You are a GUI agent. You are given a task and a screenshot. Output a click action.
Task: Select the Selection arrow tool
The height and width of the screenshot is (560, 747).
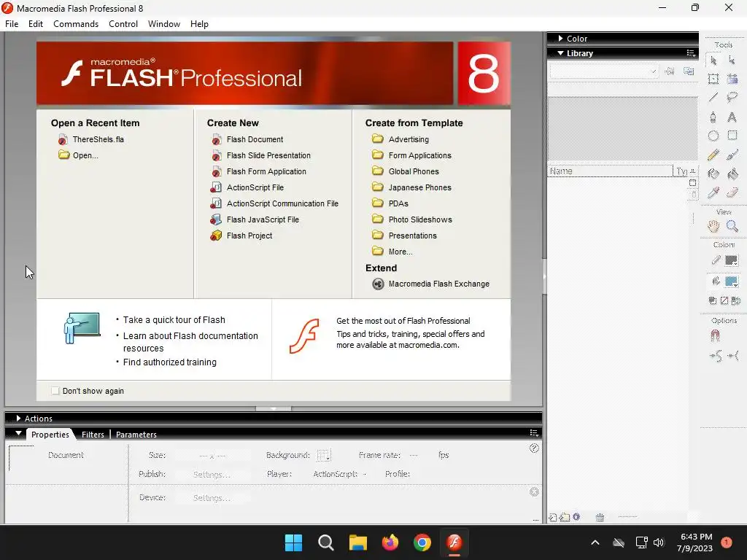click(x=713, y=61)
